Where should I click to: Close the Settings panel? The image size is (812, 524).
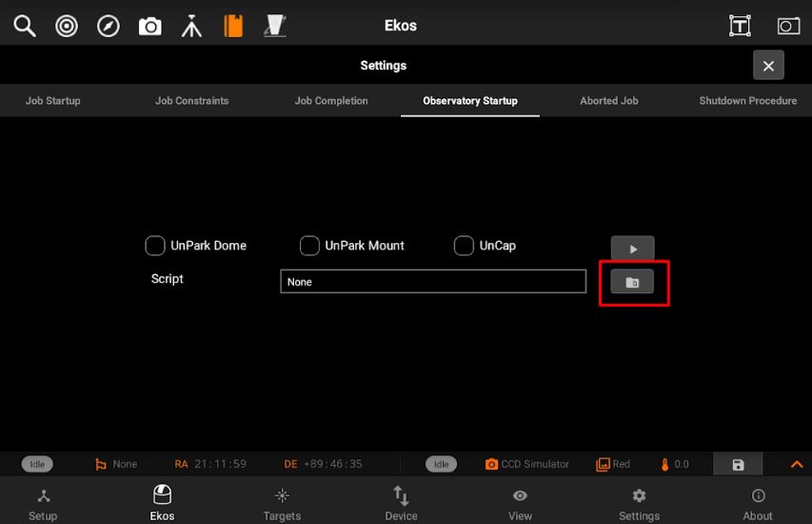click(768, 66)
